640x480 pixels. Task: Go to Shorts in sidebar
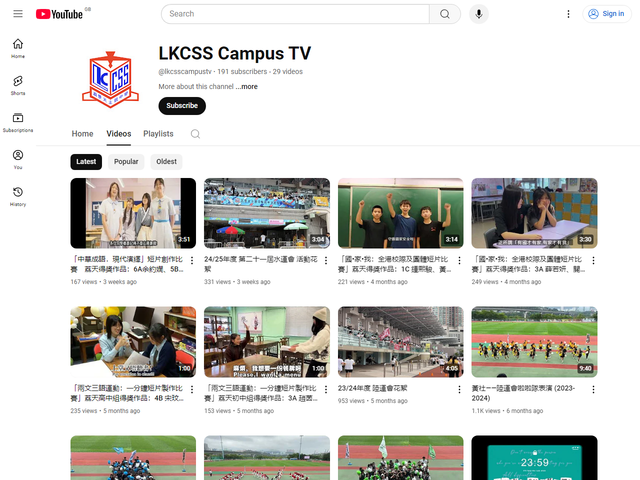tap(18, 85)
